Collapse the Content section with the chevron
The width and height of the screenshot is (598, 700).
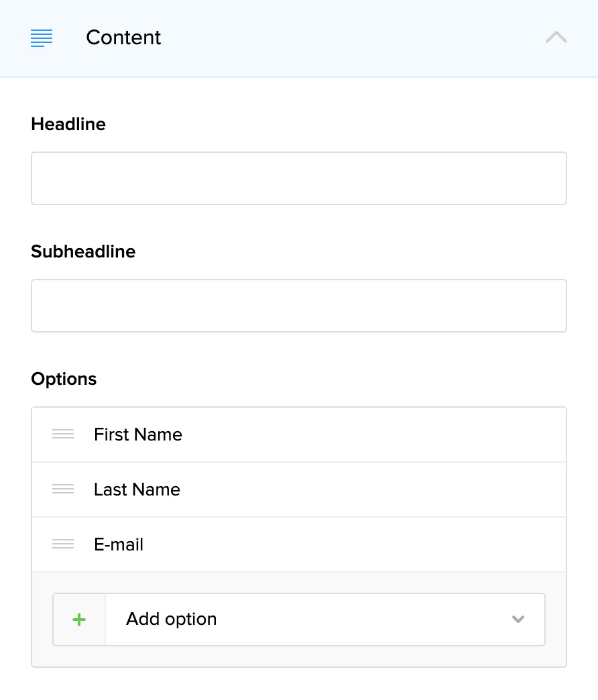click(x=556, y=38)
